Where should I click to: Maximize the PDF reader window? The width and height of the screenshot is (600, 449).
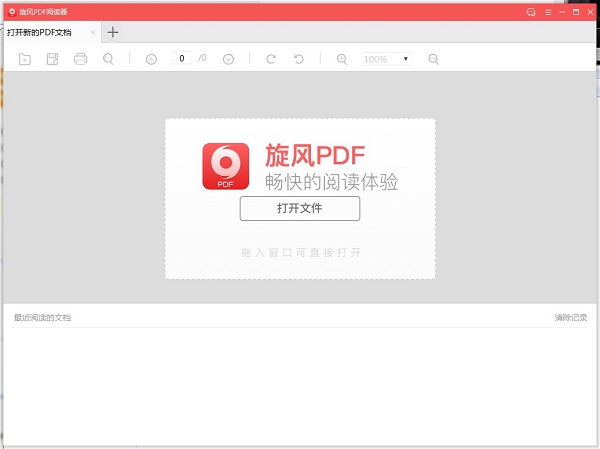(x=576, y=12)
